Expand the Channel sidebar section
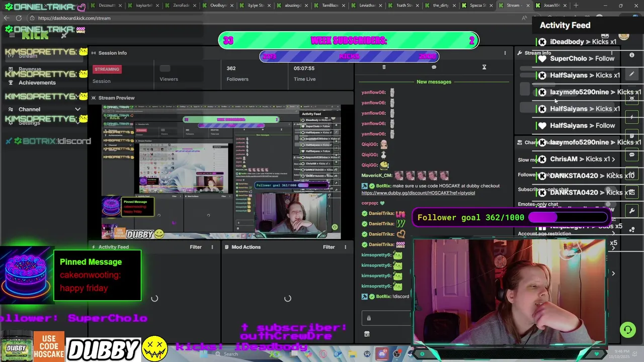Image resolution: width=644 pixels, height=362 pixels. pyautogui.click(x=77, y=109)
